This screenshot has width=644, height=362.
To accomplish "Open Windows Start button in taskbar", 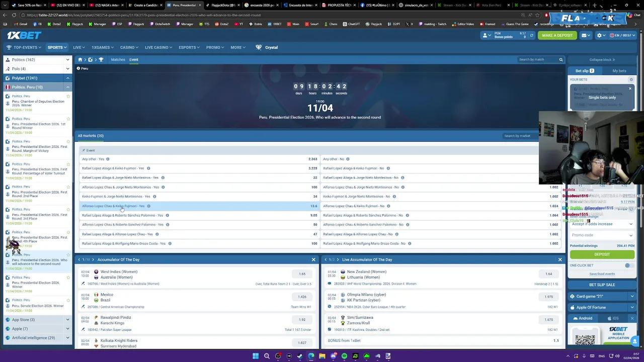I will tap(256, 356).
